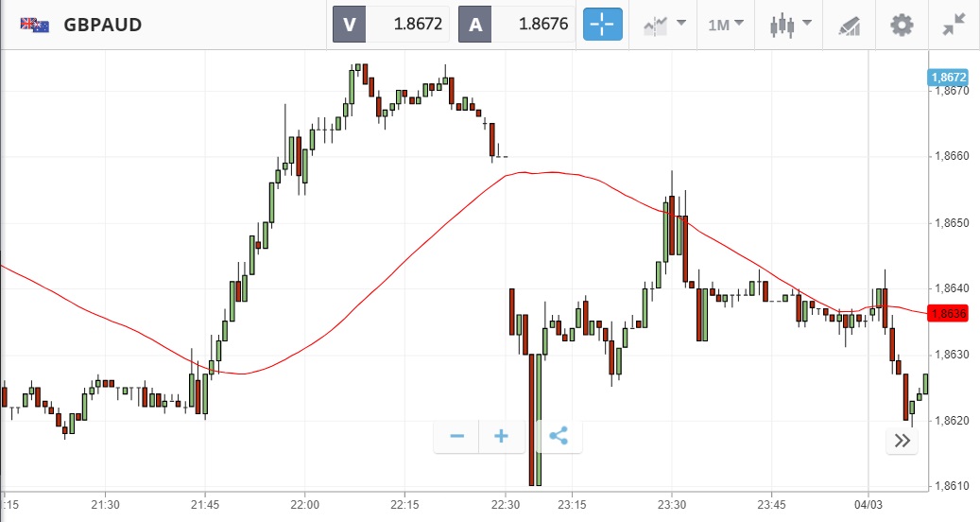Click the 22:00 time axis label
Viewport: 980px width, 522px height.
point(305,504)
